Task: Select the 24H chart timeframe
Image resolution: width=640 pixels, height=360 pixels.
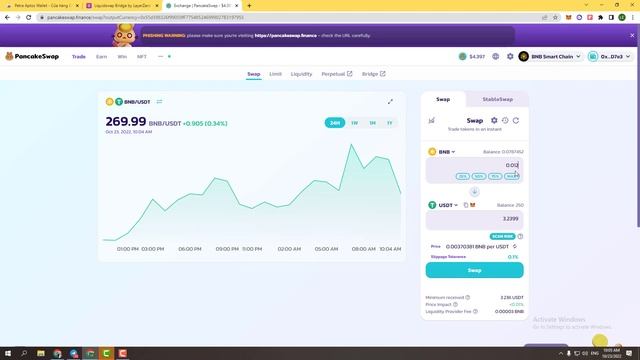Action: click(335, 123)
